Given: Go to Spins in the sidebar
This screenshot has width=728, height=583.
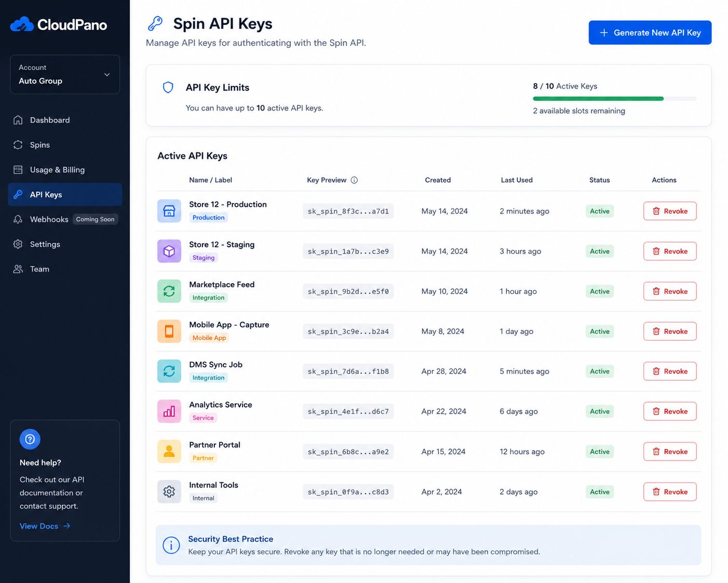Looking at the screenshot, I should [x=65, y=145].
